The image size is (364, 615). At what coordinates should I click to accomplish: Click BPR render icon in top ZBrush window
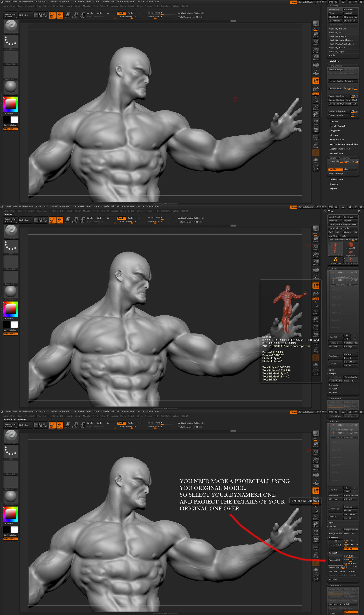pos(316,24)
